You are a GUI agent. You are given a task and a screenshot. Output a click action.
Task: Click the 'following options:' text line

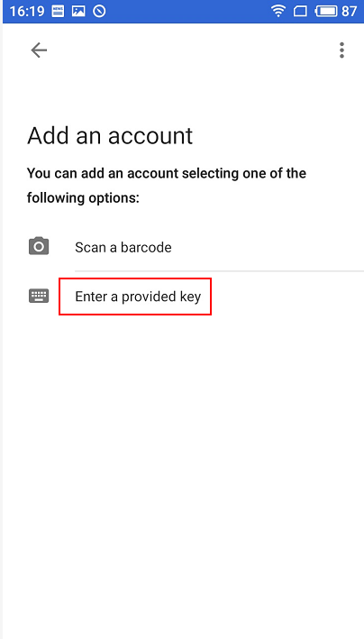click(83, 198)
